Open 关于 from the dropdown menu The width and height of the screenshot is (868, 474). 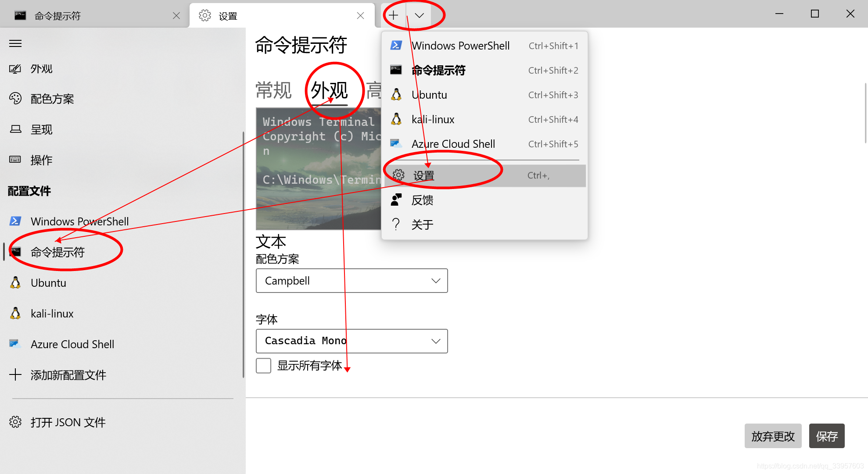click(422, 224)
